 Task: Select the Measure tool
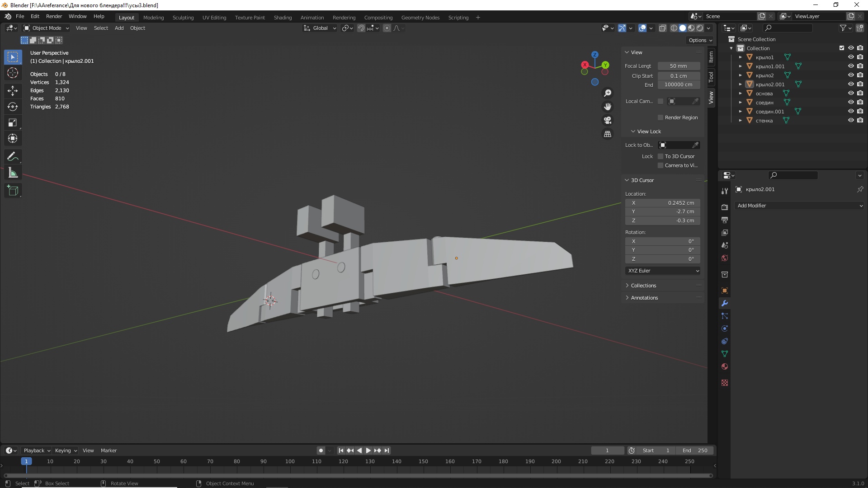(13, 173)
